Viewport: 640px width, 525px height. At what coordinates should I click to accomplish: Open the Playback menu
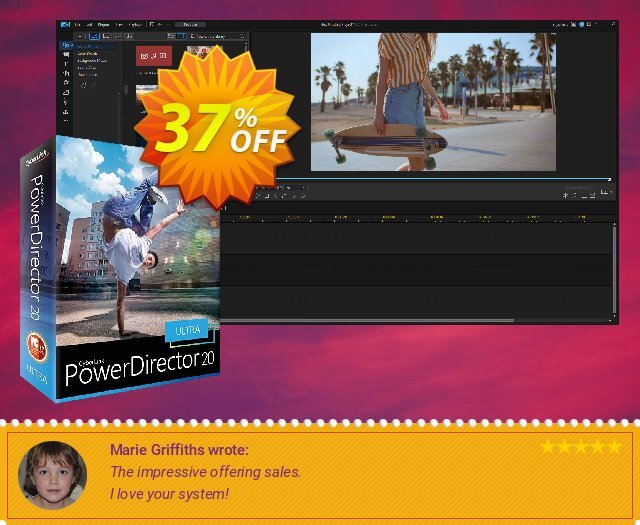pos(135,24)
